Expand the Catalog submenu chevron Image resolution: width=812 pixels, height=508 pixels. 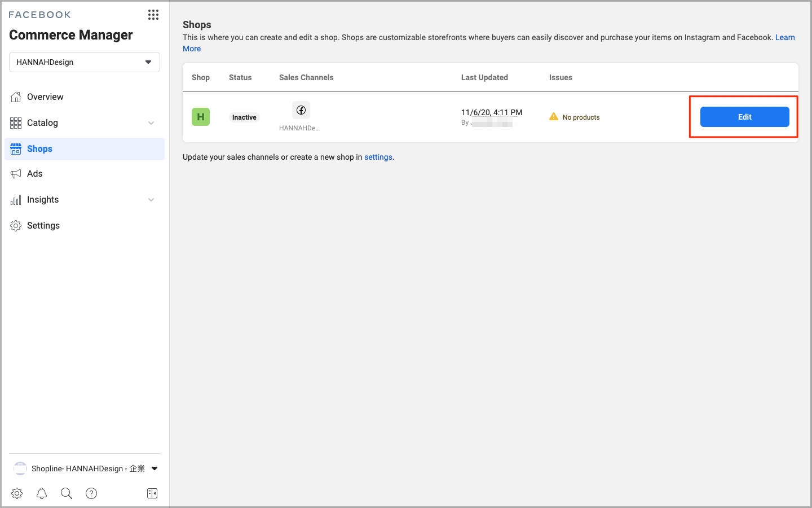pos(151,123)
